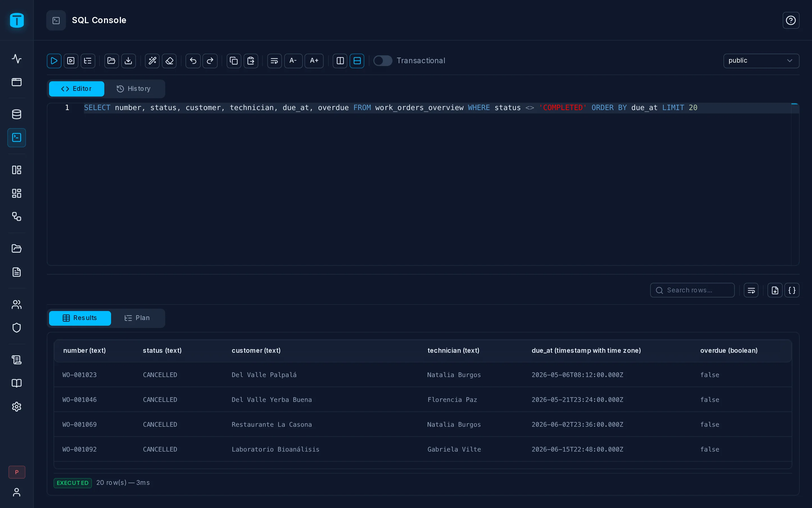812x508 pixels.
Task: Click the user profile icon at sidebar bottom
Action: coord(17,492)
